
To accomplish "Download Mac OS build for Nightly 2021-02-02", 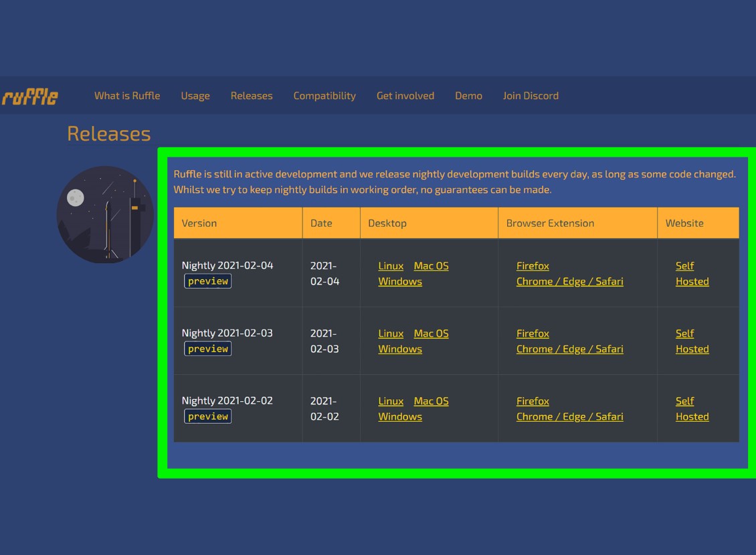I will [431, 401].
